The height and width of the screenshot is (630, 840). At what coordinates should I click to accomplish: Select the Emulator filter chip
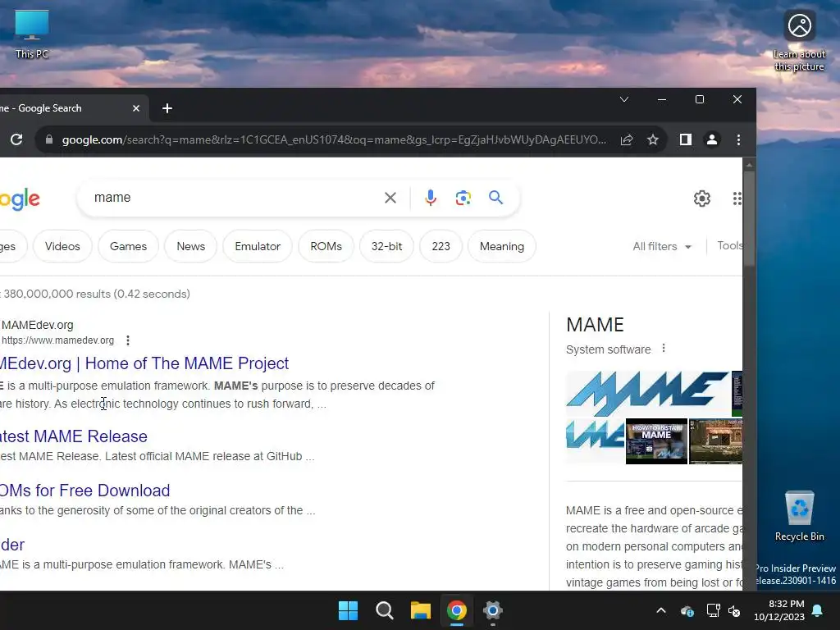[x=258, y=246]
